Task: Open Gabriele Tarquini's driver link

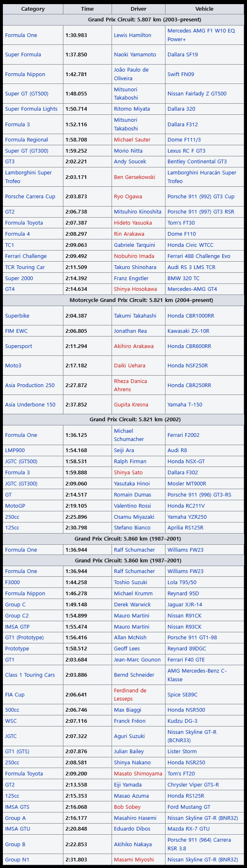Action: 135,245
